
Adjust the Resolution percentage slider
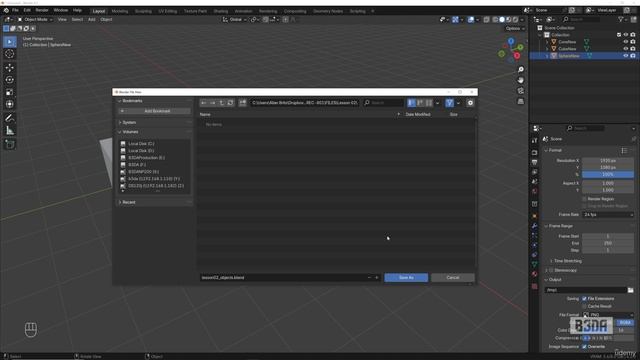tap(608, 174)
